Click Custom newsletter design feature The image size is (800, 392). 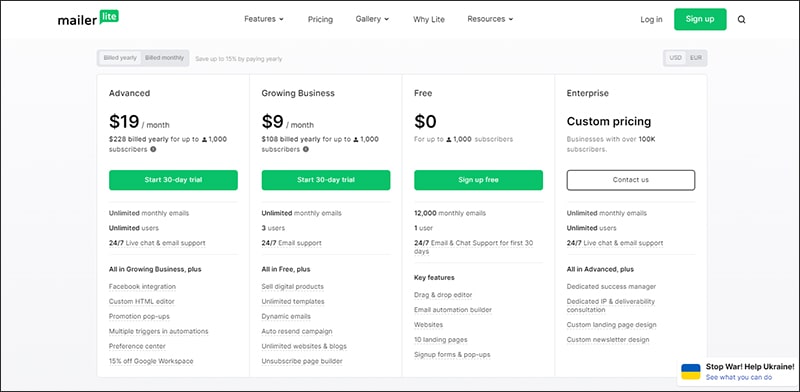(x=608, y=339)
